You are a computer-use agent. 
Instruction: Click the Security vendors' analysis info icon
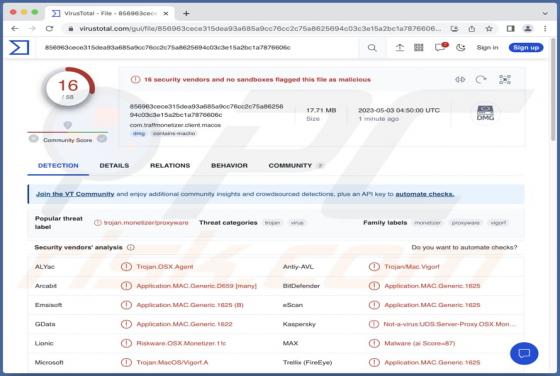click(131, 247)
